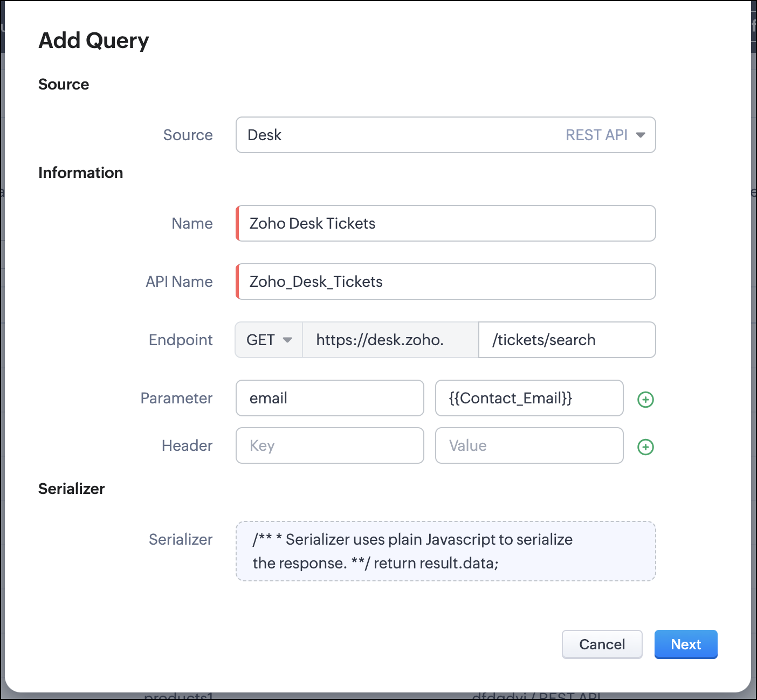Click the Next button
The image size is (757, 700).
point(686,644)
